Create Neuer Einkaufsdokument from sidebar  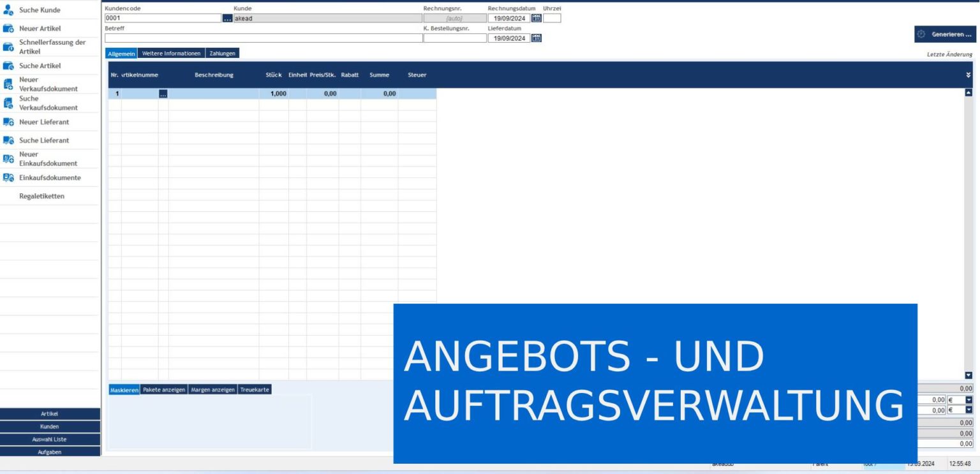point(50,159)
